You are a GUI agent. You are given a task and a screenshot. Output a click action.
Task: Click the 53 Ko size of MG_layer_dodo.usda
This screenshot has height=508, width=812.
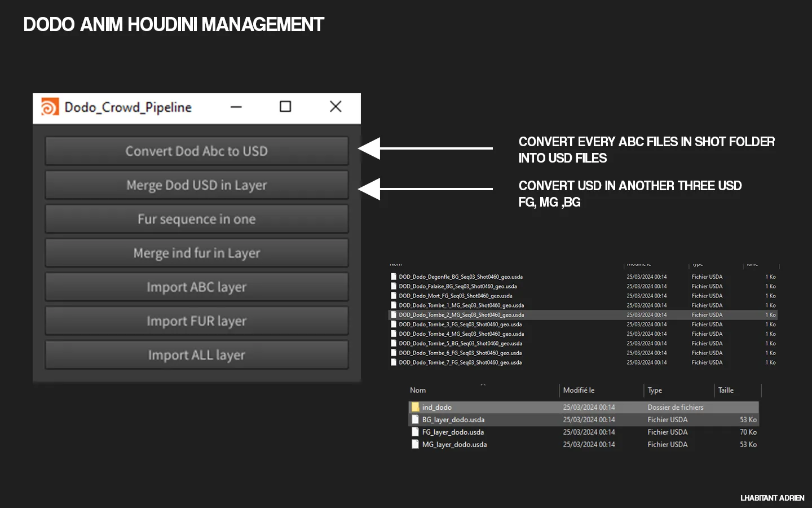pos(748,444)
